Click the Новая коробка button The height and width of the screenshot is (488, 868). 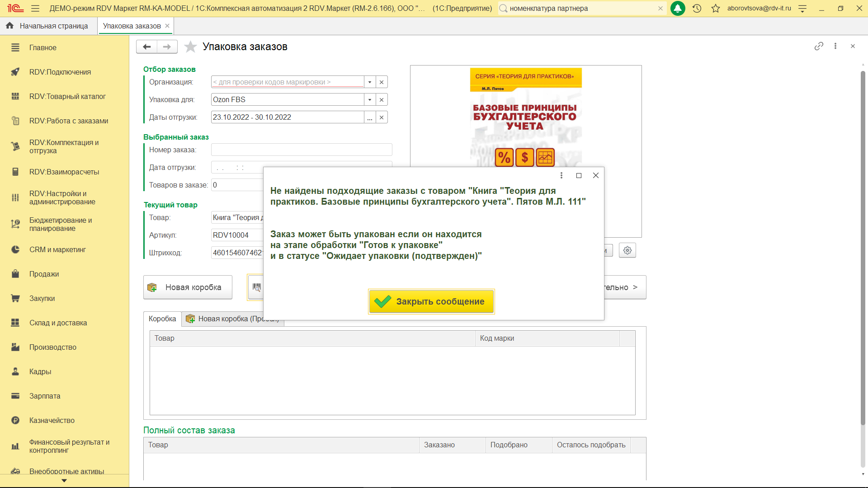click(x=188, y=287)
